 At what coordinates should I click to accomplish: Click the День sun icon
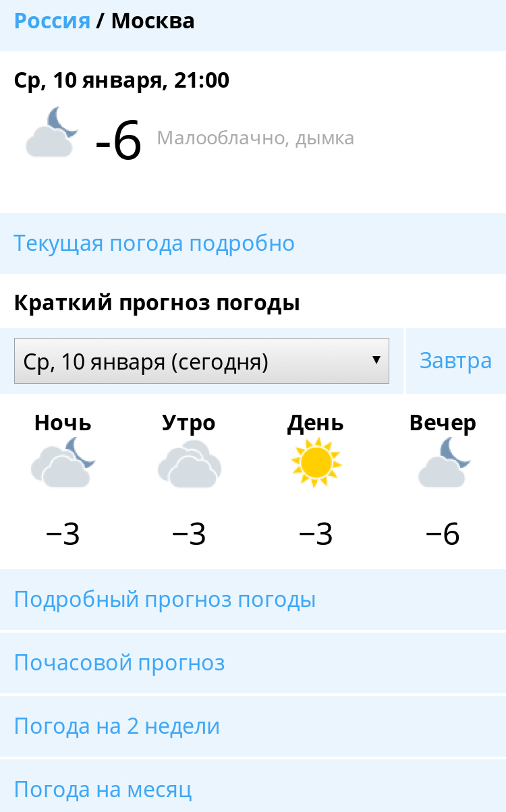pos(316,463)
